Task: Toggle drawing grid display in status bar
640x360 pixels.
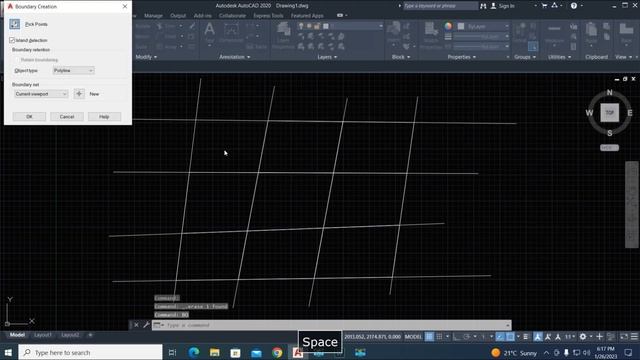Action: tap(429, 337)
